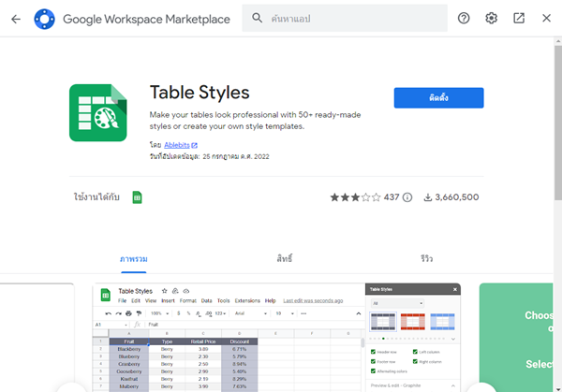The width and height of the screenshot is (562, 392).
Task: Open the 100% zoom dropdown in screenshot
Action: (x=160, y=313)
